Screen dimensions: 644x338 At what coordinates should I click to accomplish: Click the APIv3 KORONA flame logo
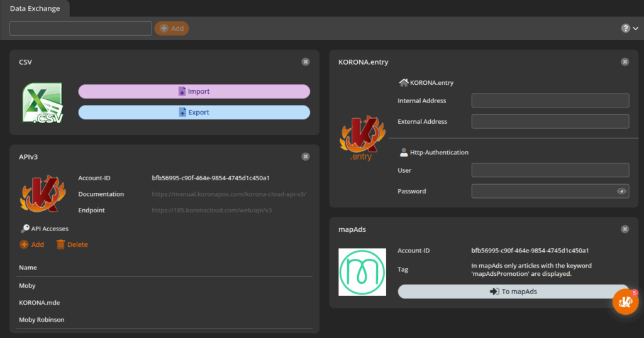[43, 194]
